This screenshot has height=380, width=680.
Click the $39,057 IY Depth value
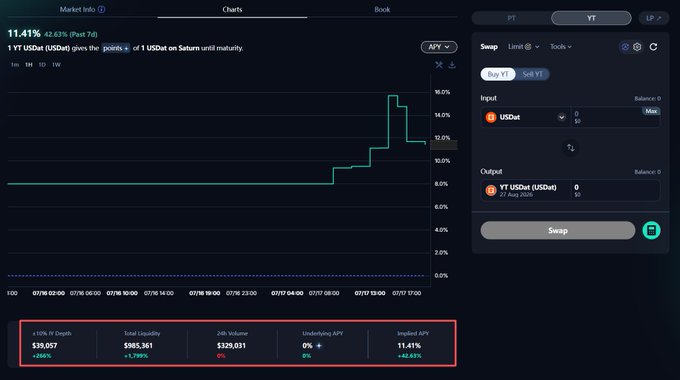tap(45, 346)
